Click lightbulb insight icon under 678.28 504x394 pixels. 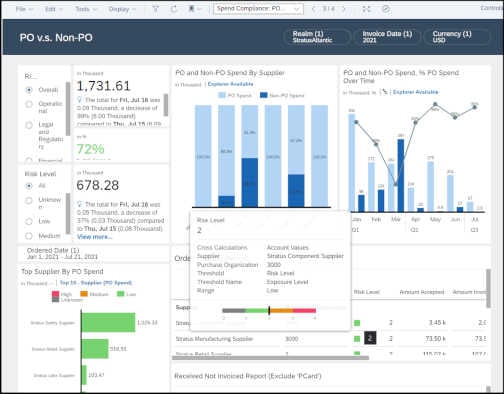pyautogui.click(x=79, y=204)
